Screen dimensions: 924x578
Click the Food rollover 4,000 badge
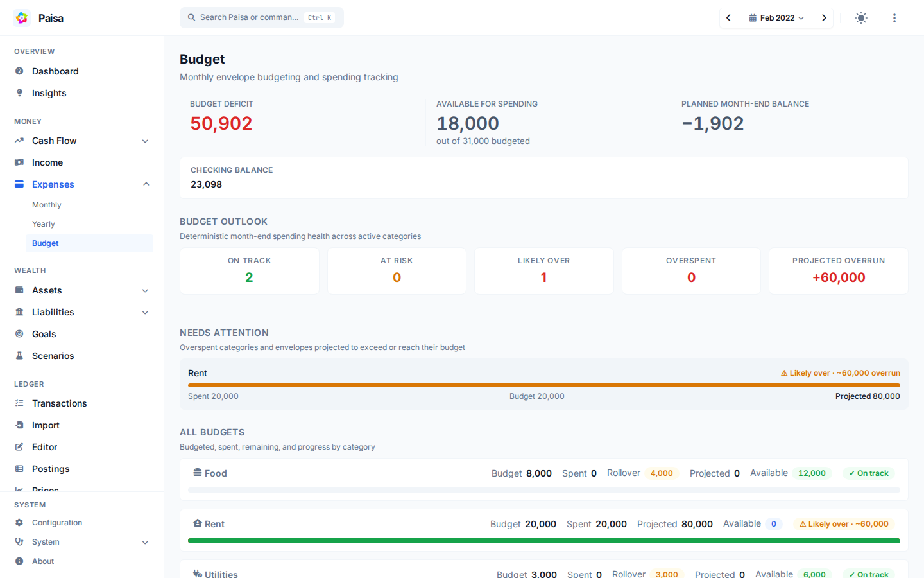(662, 473)
